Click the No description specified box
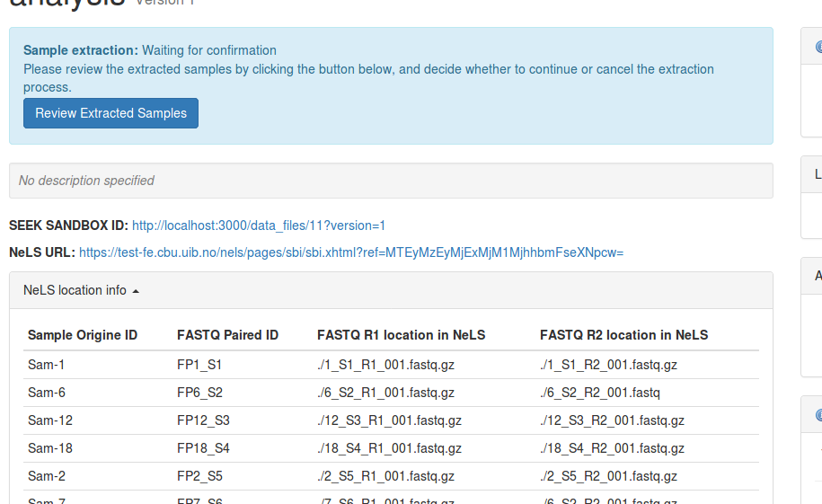The width and height of the screenshot is (822, 504). click(391, 181)
